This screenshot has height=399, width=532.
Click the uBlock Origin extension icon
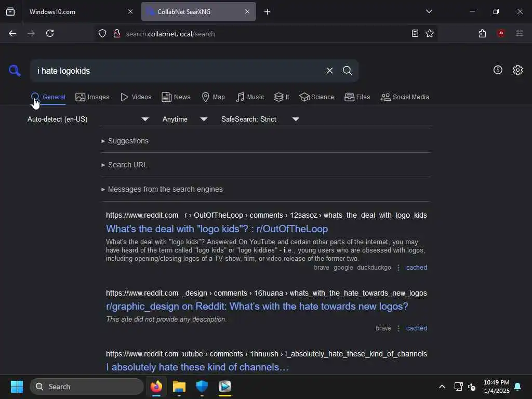[x=500, y=33]
